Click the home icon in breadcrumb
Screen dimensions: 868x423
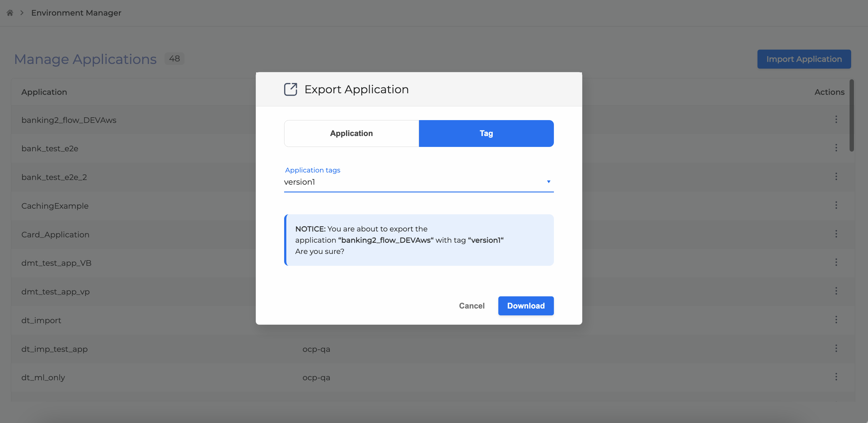click(10, 13)
